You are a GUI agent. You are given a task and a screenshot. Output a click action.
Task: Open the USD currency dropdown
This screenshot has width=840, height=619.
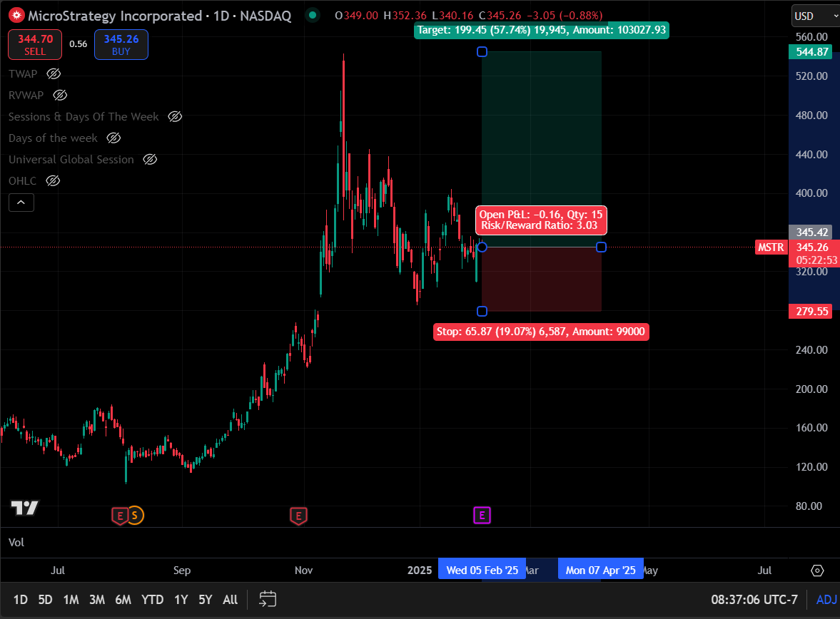(x=816, y=16)
